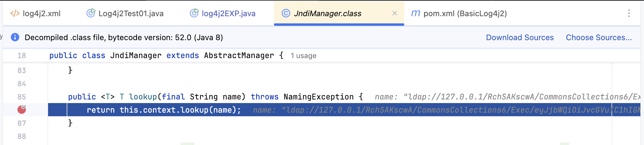
Task: Click the log4j2.xml file type icon
Action: 15,13
